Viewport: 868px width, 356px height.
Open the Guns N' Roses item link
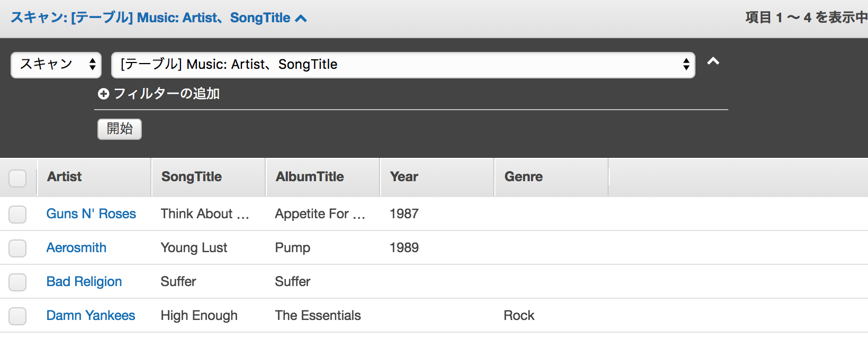[91, 213]
